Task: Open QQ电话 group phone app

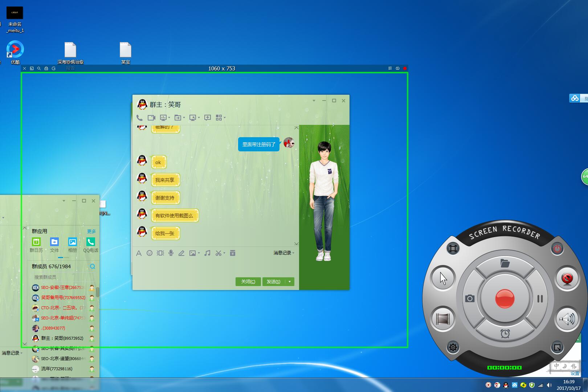Action: 90,245
